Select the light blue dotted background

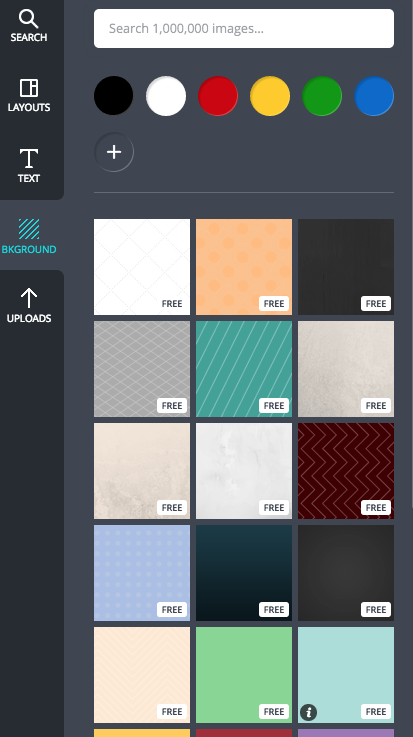pyautogui.click(x=142, y=573)
